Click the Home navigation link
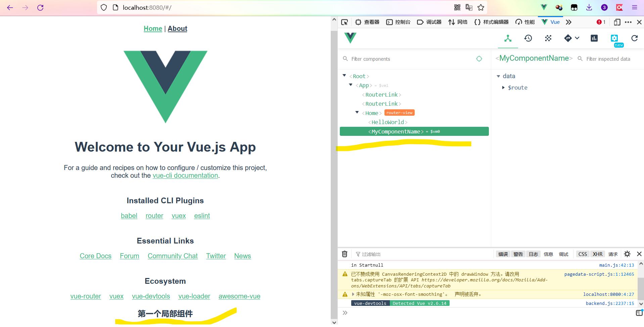Image resolution: width=644 pixels, height=327 pixels. 153,29
